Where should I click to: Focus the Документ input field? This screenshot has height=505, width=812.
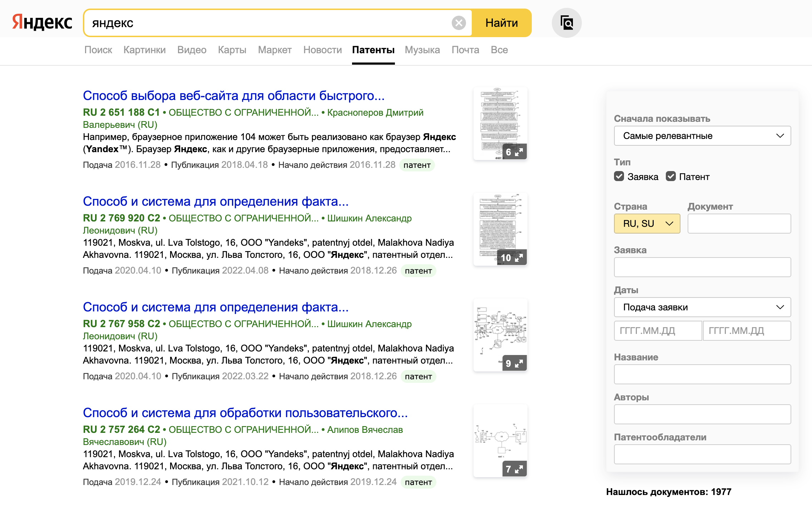coord(739,224)
